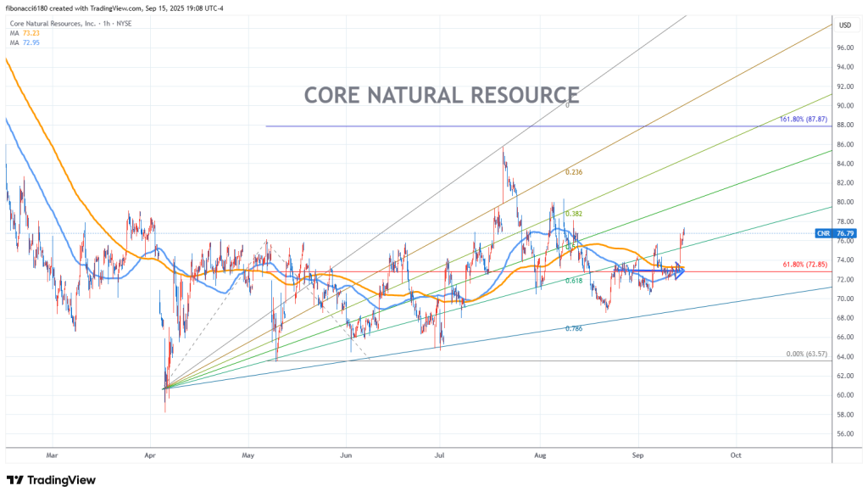Click the 94.00 price axis label
868x497 pixels.
click(x=845, y=67)
